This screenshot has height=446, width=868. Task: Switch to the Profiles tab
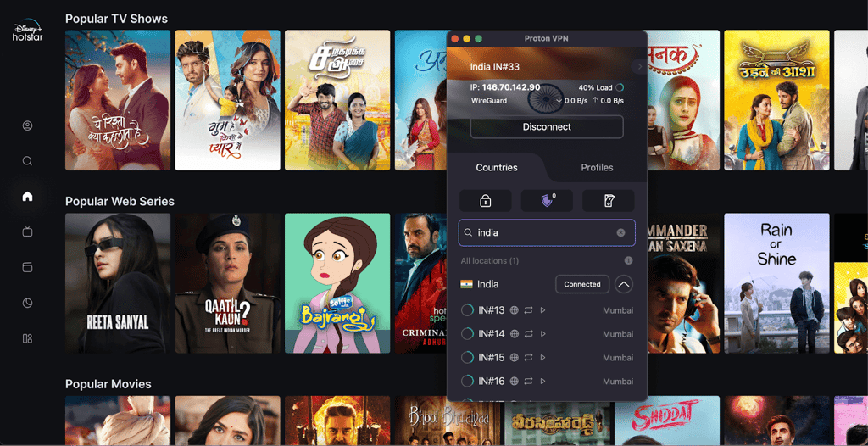pos(597,167)
